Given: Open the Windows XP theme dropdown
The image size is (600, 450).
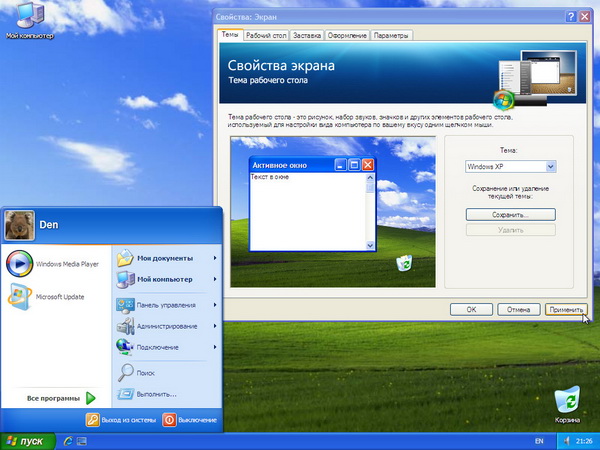Looking at the screenshot, I should click(550, 166).
